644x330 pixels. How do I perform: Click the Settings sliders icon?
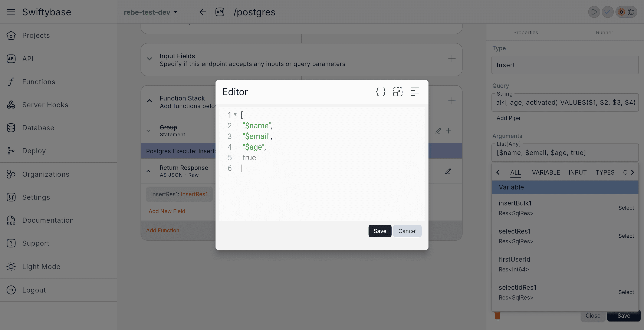click(x=11, y=197)
